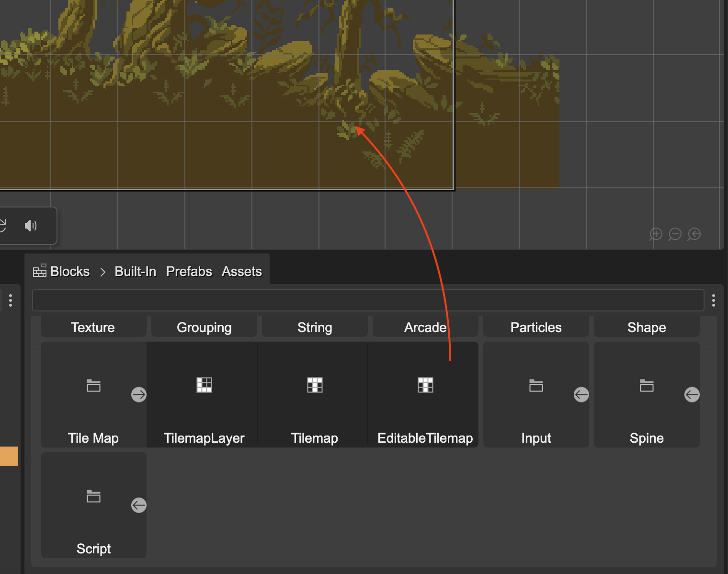Open the block search options via three-dot menu
This screenshot has width=728, height=574.
tap(713, 300)
